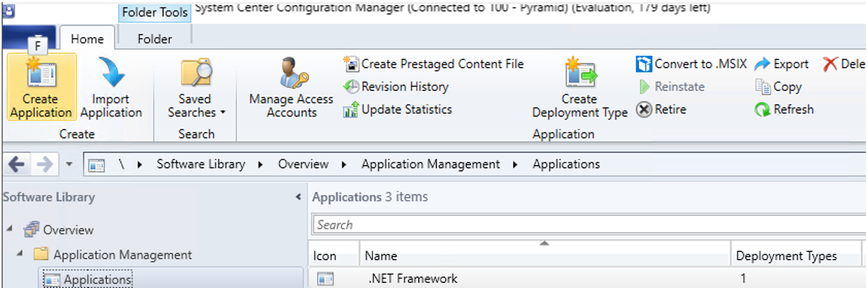
Task: Click the Retire command
Action: click(x=661, y=109)
